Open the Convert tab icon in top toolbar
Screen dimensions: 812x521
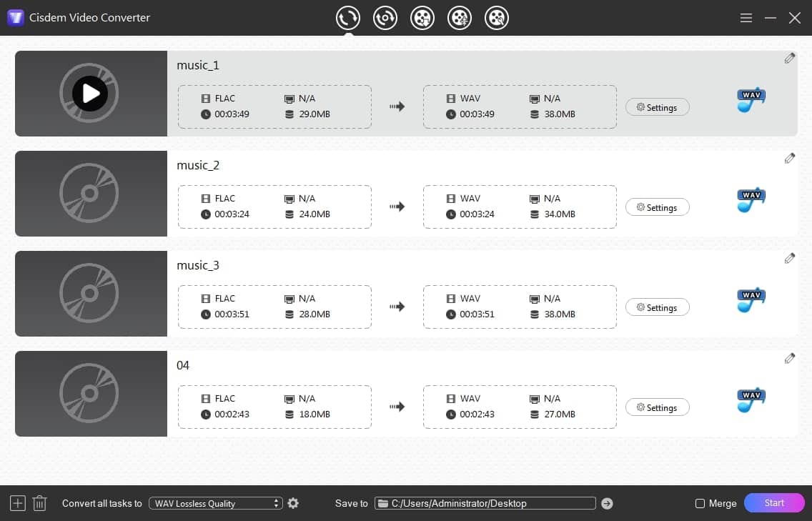pos(347,18)
